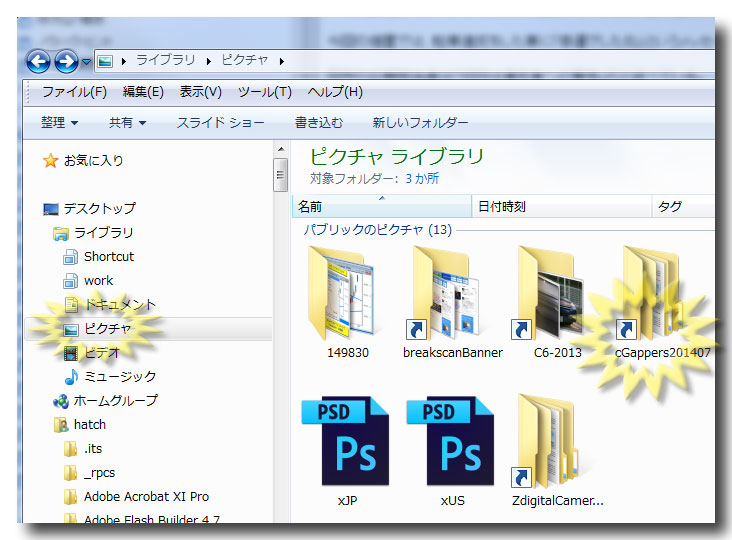
Task: Click the ホームグループ label in the tree
Action: [x=115, y=401]
